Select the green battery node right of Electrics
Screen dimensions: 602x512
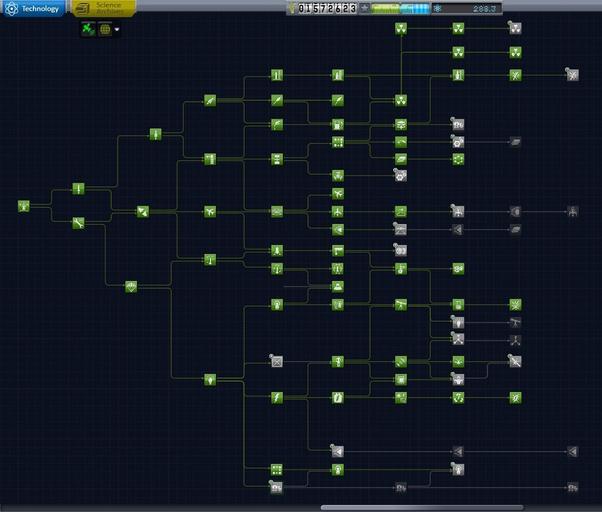(338, 398)
